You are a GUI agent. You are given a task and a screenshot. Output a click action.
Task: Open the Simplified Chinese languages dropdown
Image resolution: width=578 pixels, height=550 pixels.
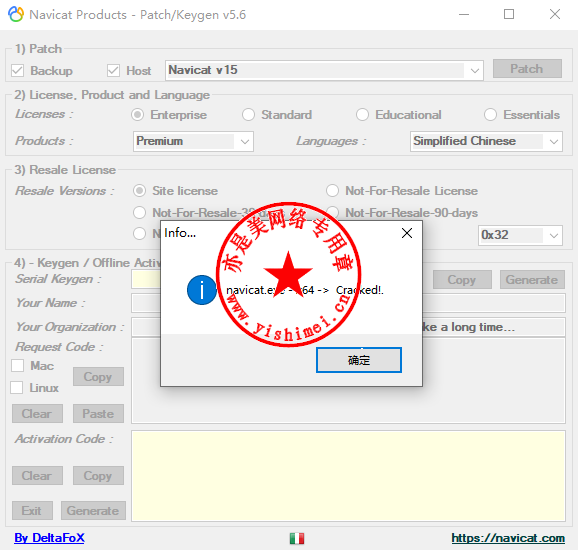click(x=486, y=141)
